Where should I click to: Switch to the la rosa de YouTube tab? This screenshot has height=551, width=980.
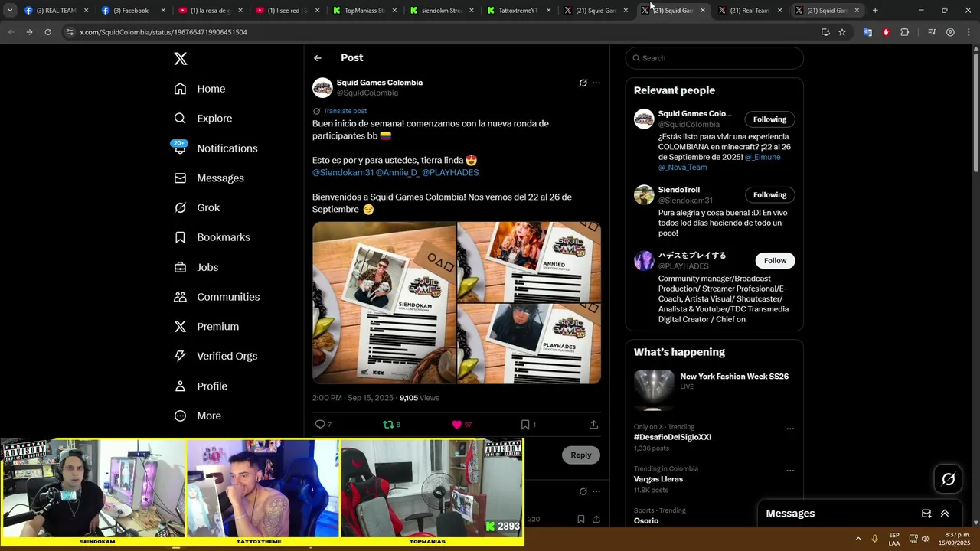coord(211,11)
